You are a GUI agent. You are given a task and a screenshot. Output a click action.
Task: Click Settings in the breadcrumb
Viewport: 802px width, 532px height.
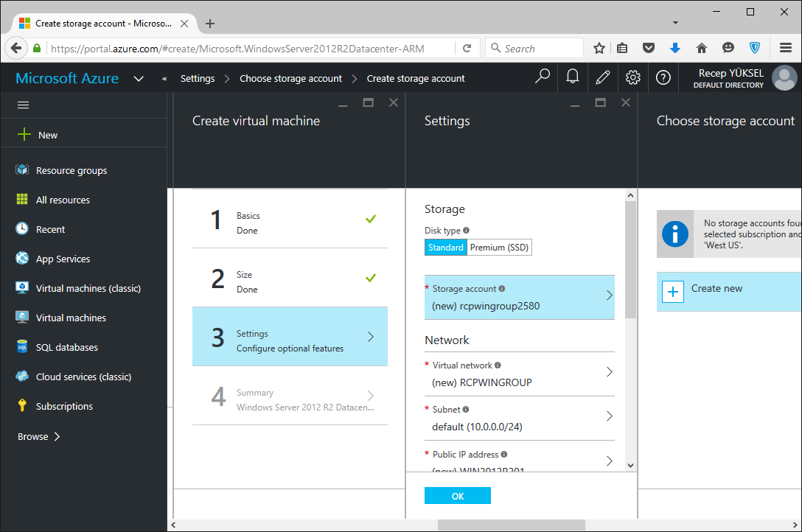198,78
